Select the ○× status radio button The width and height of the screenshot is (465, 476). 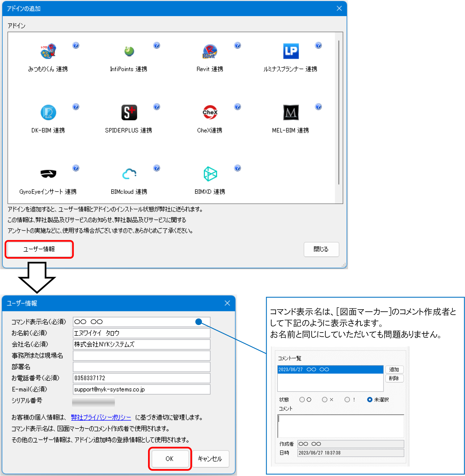[325, 400]
